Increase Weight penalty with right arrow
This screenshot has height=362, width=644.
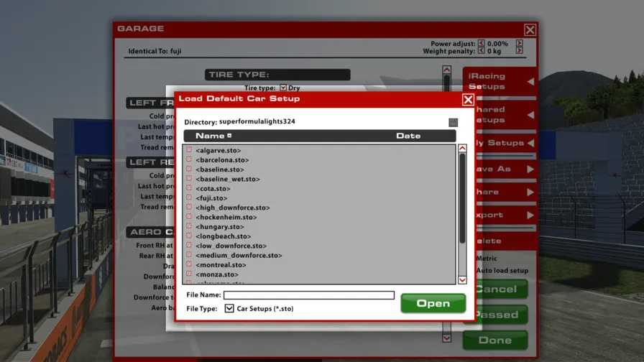tap(519, 51)
